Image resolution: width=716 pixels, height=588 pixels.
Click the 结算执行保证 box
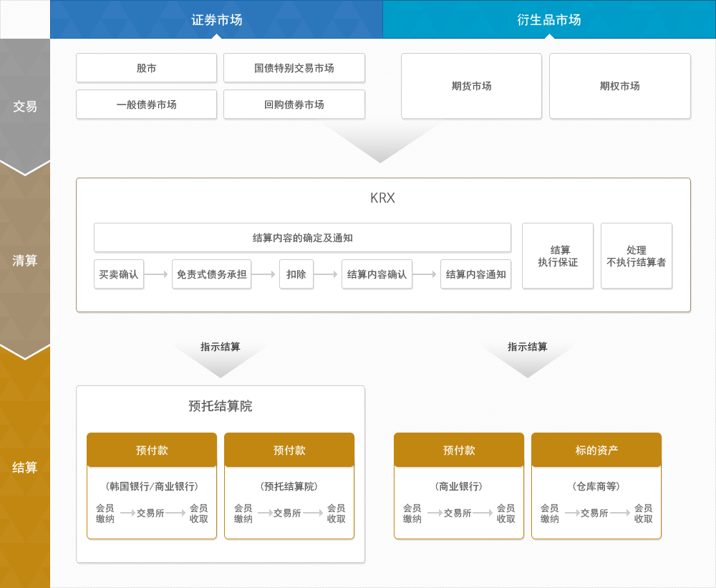(558, 256)
